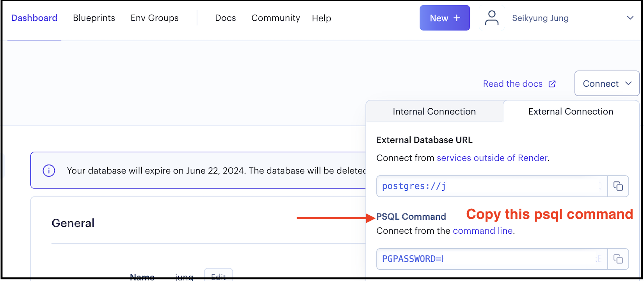
Task: Click the Read the docs link
Action: 512,84
